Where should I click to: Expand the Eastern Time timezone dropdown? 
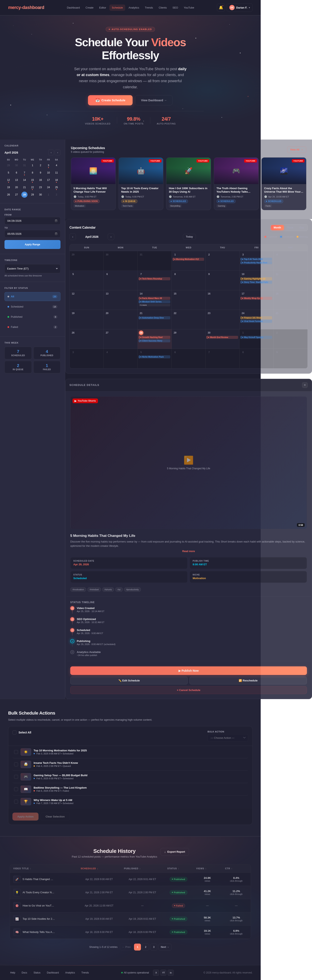(32, 268)
